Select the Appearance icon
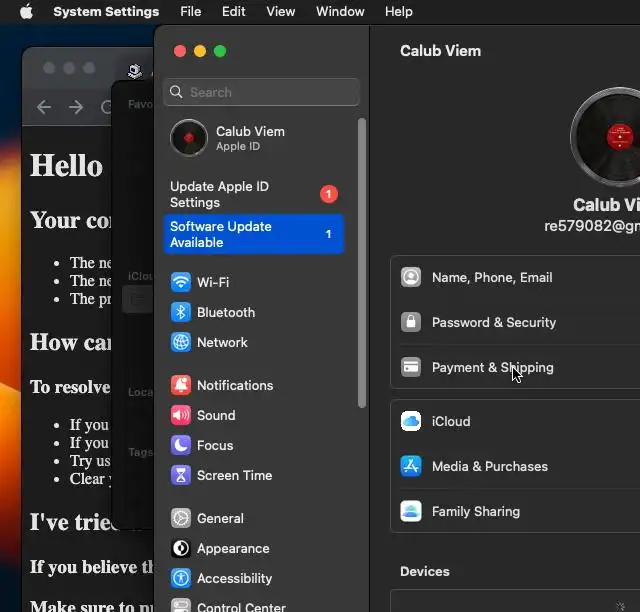The width and height of the screenshot is (640, 612). coord(181,548)
